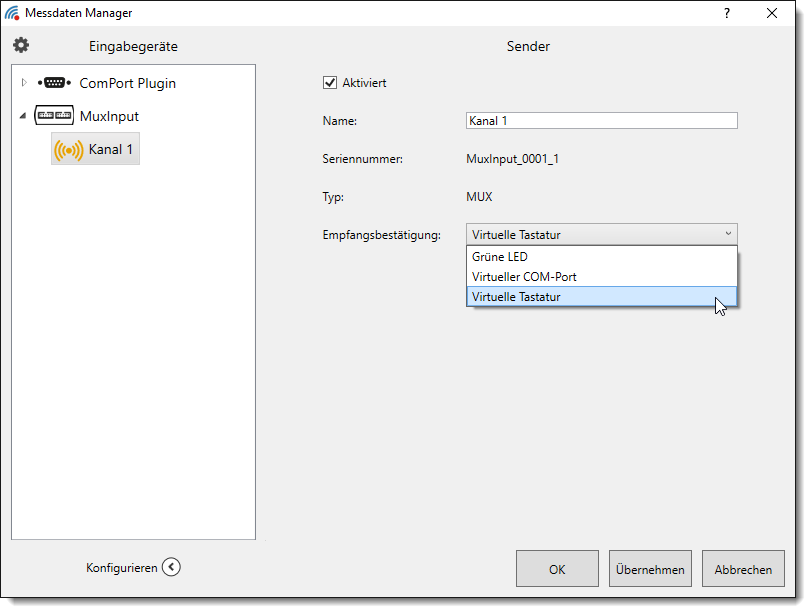Click the question mark help icon
The height and width of the screenshot is (613, 811).
[727, 13]
